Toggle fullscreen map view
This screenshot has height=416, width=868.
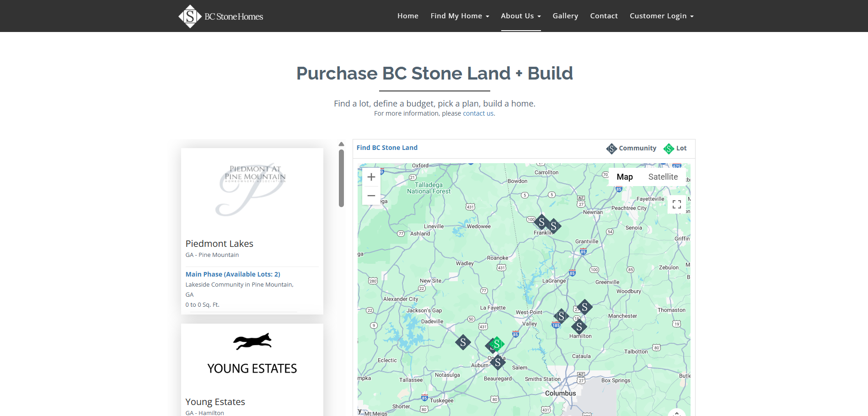677,204
